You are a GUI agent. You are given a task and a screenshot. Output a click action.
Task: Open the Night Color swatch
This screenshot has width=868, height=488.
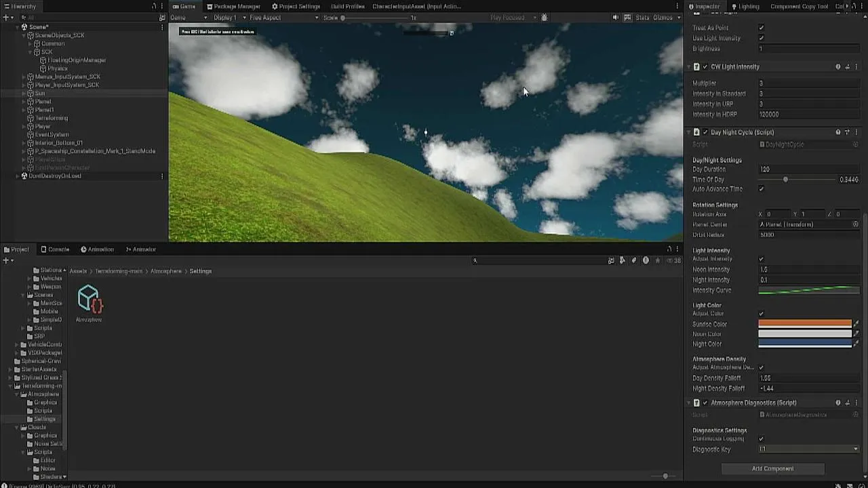click(805, 344)
